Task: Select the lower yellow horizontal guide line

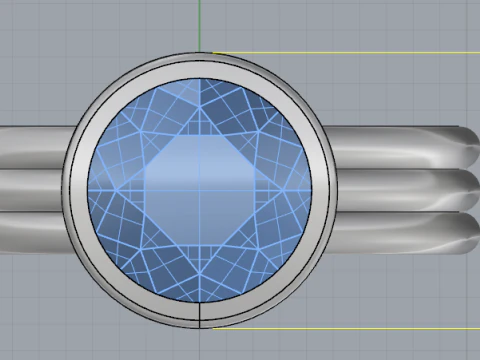Action: (x=347, y=329)
